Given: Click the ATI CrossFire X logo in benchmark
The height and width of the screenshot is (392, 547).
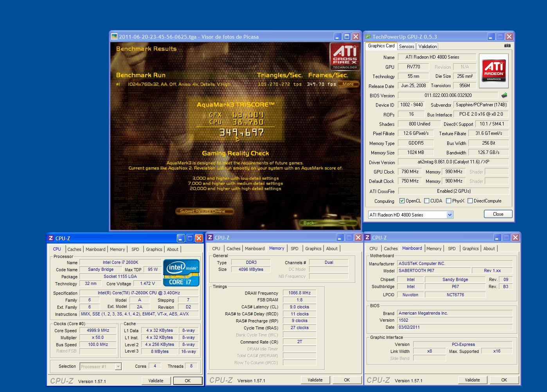Looking at the screenshot, I should point(344,56).
